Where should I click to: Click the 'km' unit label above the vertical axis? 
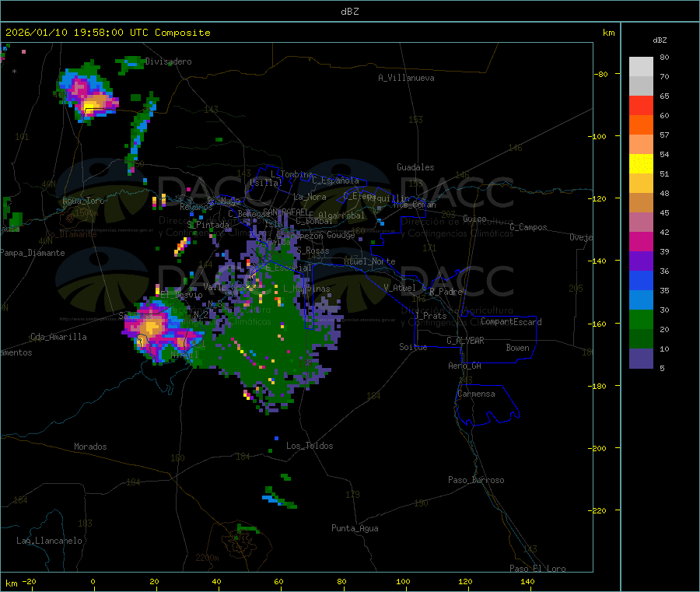609,33
